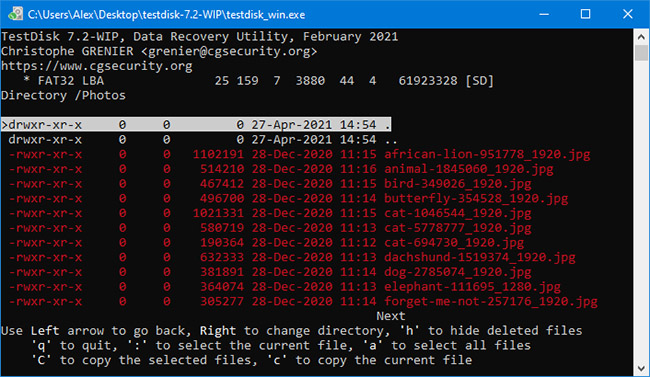650x377 pixels.
Task: Select butterfly-354528_1920.jpg file entry
Action: 289,198
